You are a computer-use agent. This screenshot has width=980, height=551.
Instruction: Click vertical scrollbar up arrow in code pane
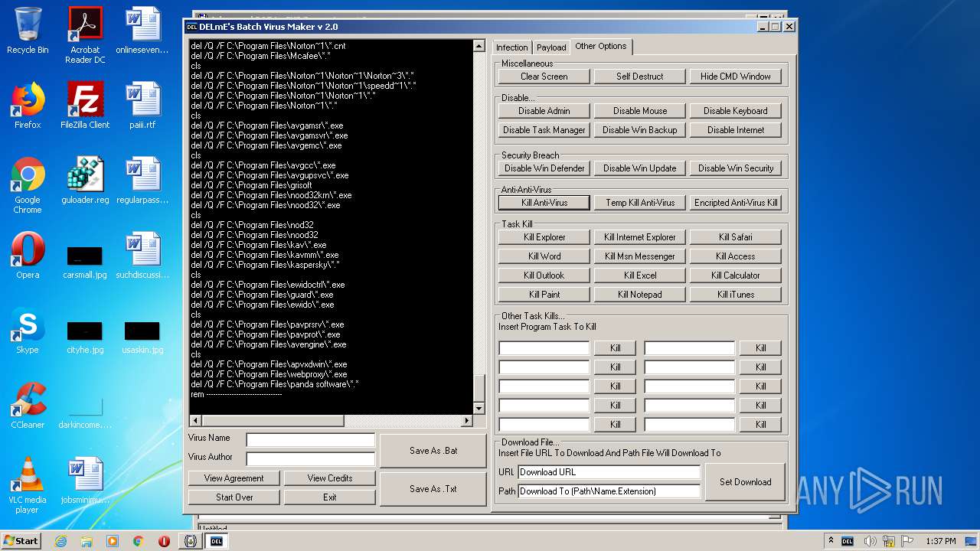pos(479,46)
